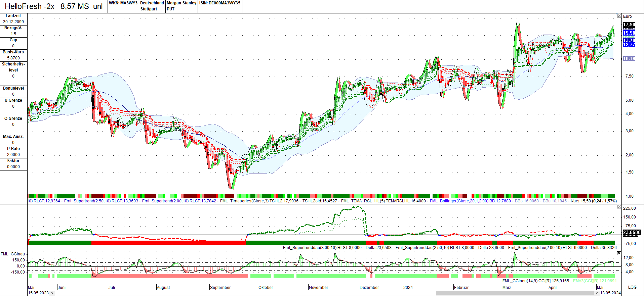
Task: Click the 'Juni' month label
Action: 62,288
